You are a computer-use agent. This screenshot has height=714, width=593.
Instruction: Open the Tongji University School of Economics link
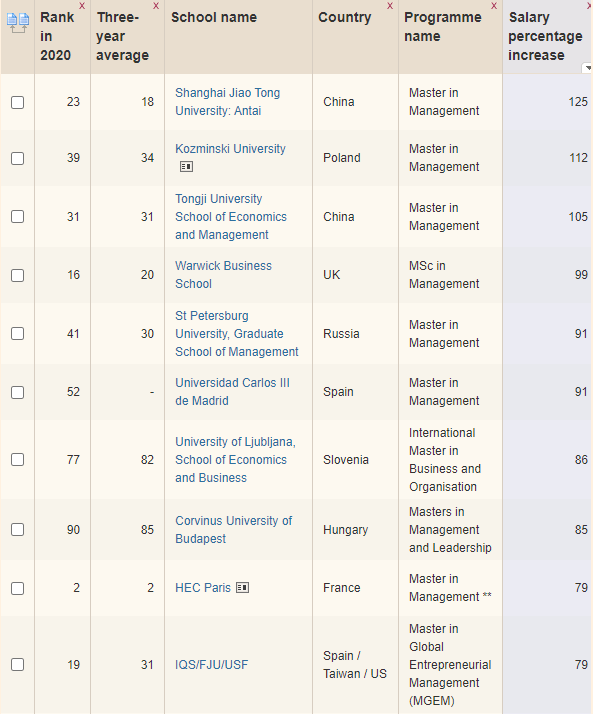coord(231,217)
